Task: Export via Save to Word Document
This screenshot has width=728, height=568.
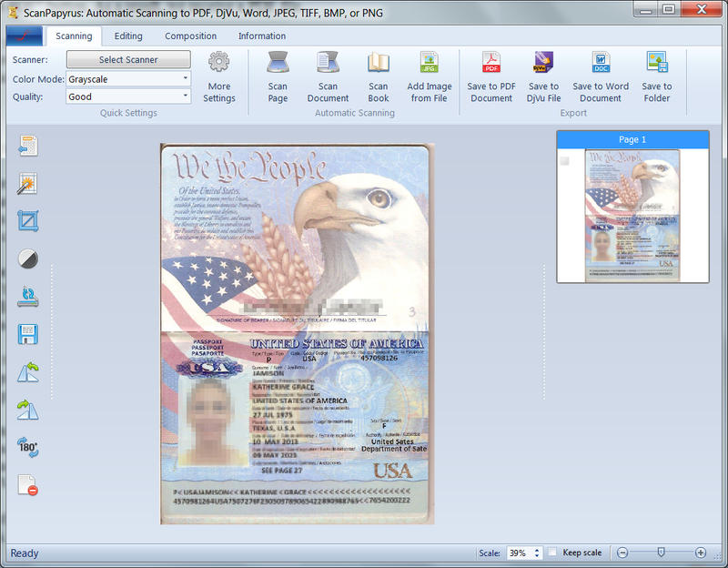Action: [x=601, y=77]
